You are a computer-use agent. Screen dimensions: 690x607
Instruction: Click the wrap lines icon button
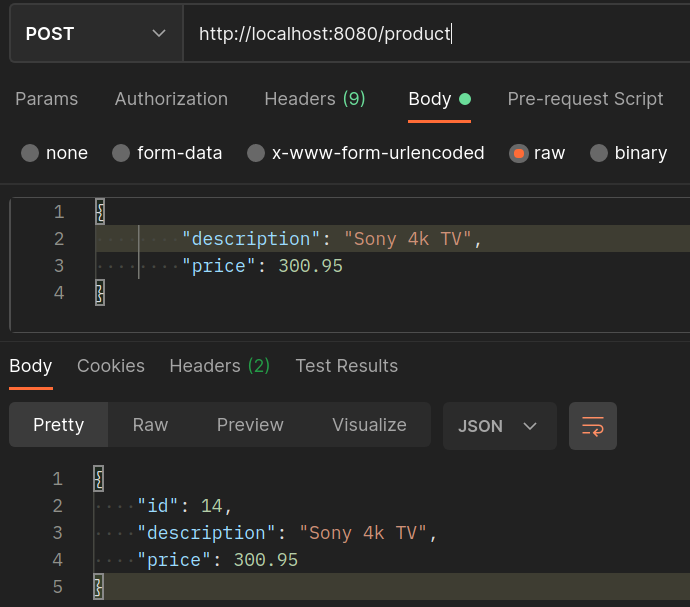(592, 426)
